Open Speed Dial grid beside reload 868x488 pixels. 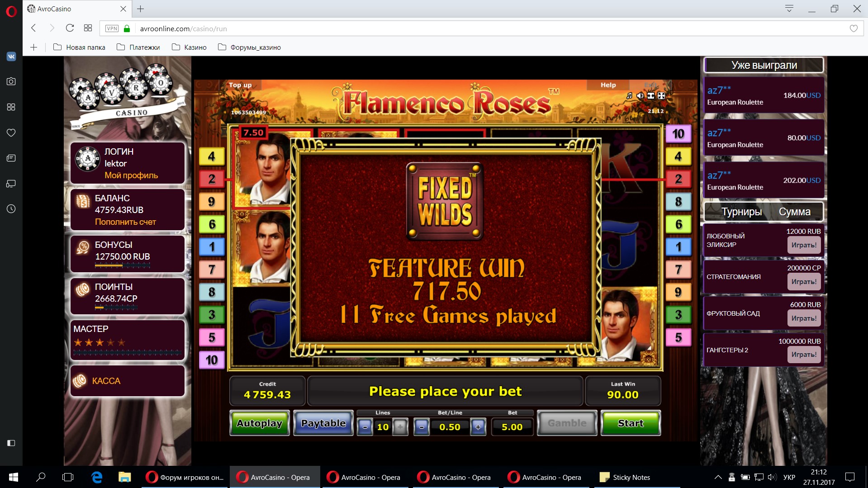[x=88, y=28]
